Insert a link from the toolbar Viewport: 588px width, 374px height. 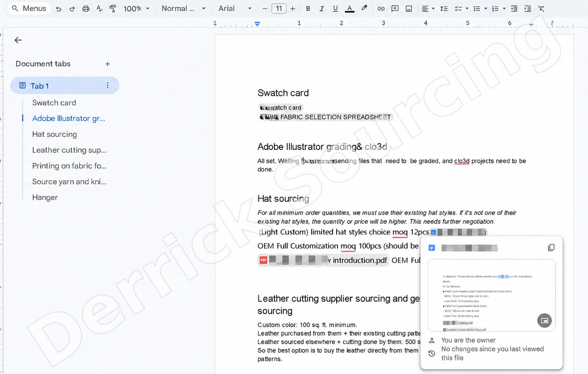(x=381, y=9)
